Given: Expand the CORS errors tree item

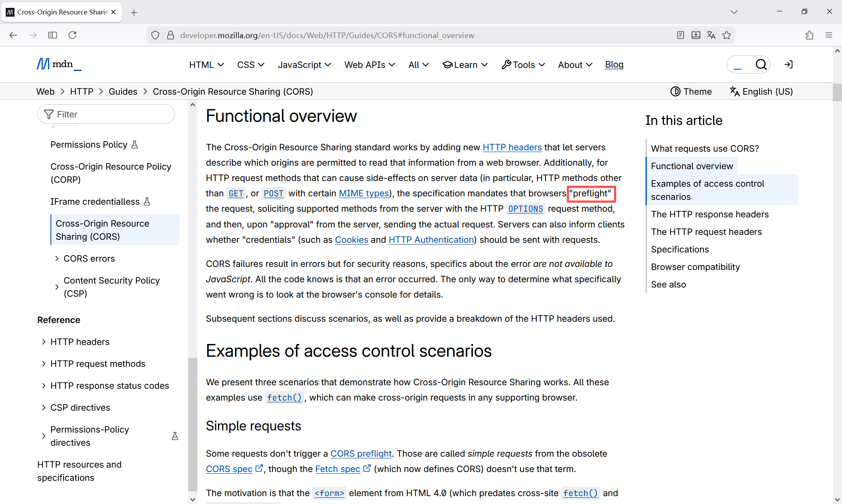Looking at the screenshot, I should [57, 259].
